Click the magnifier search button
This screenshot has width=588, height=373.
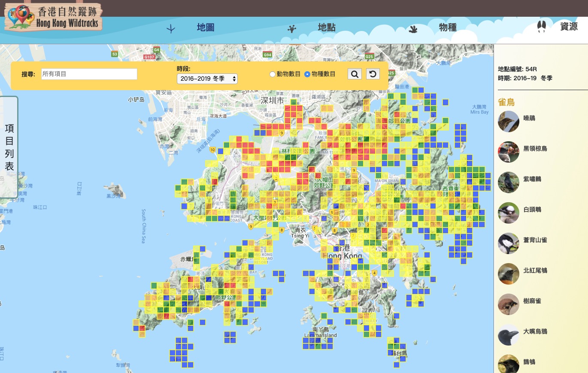pos(355,74)
